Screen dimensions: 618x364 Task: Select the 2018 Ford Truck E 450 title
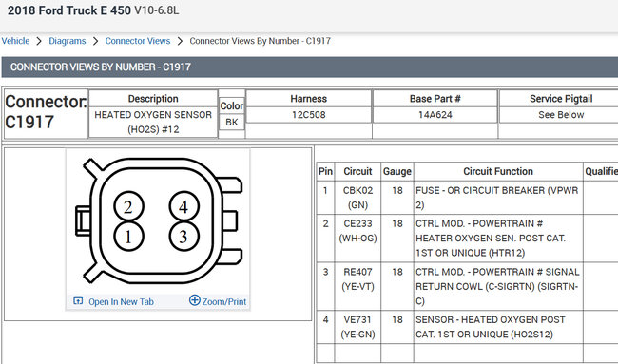pos(69,10)
